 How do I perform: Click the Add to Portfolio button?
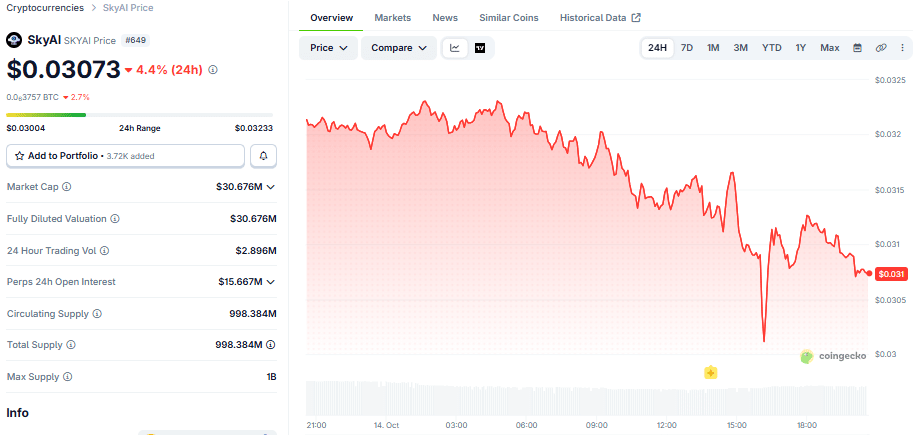coord(125,156)
